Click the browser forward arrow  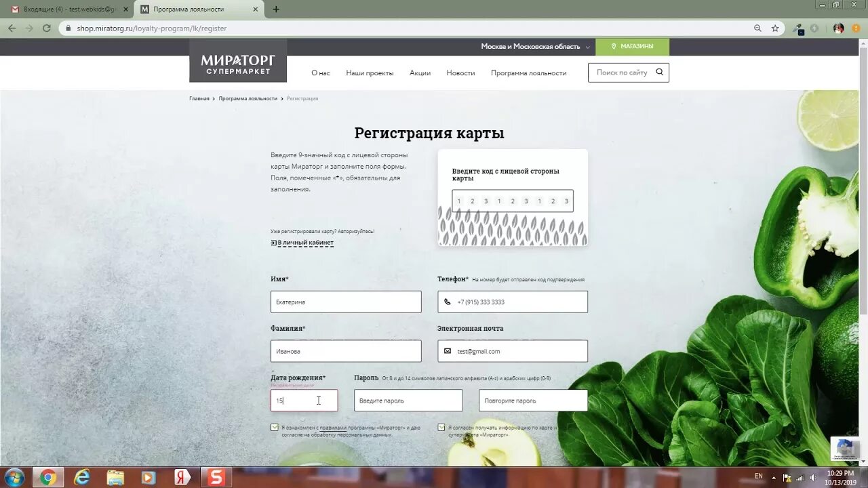point(29,28)
